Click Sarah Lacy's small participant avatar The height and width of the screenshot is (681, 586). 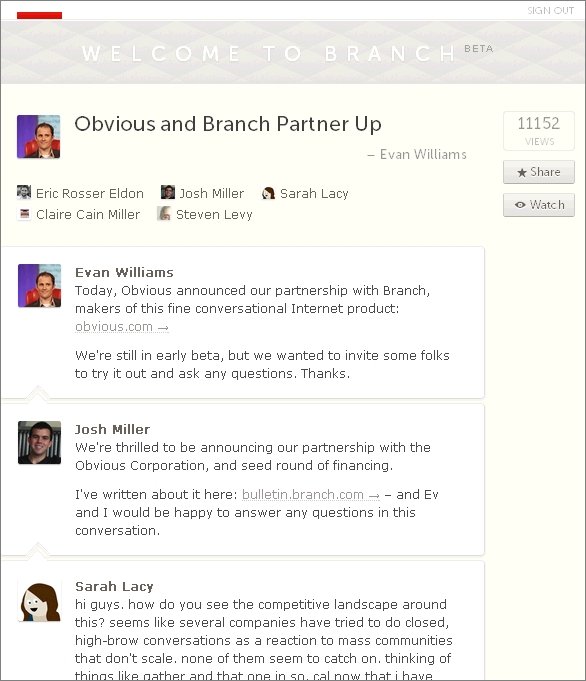coord(268,193)
